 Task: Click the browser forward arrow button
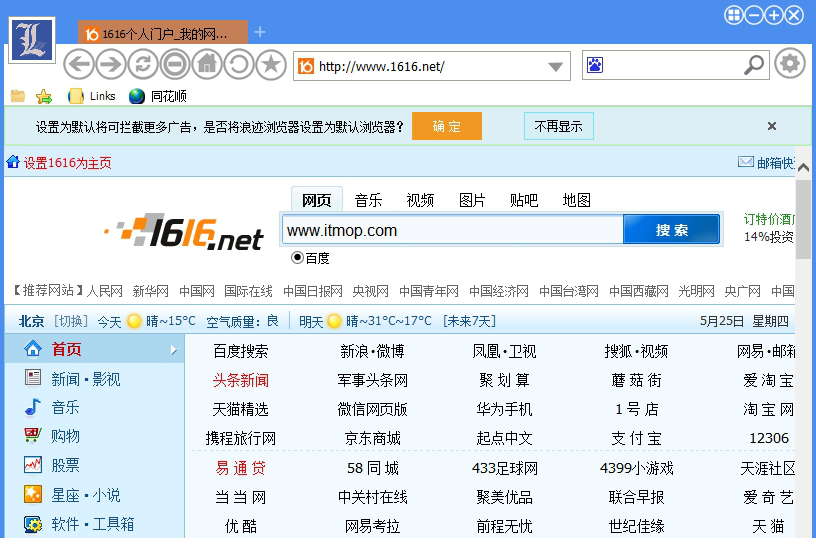(x=111, y=65)
